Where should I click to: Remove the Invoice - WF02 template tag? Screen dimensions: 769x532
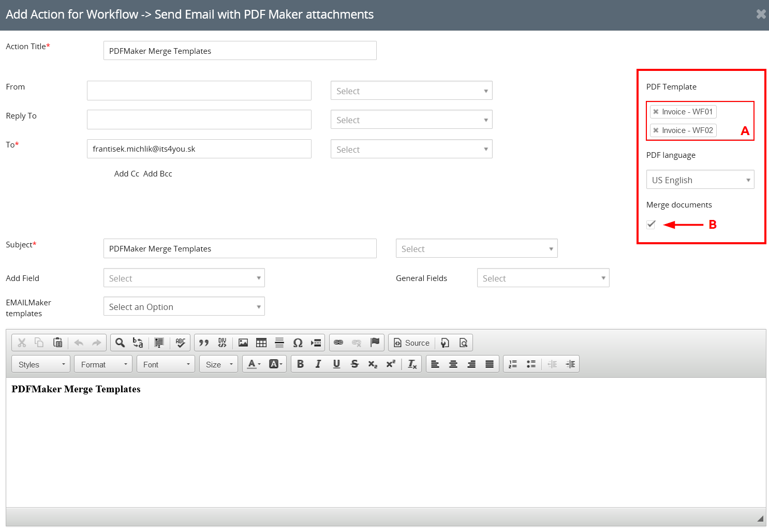click(x=656, y=130)
